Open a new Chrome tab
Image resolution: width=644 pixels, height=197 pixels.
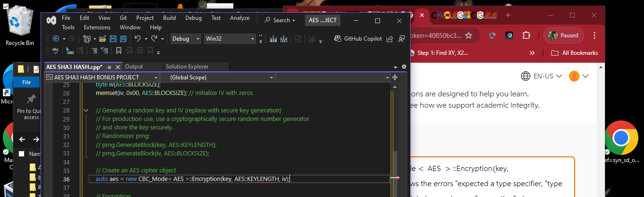coord(508,16)
